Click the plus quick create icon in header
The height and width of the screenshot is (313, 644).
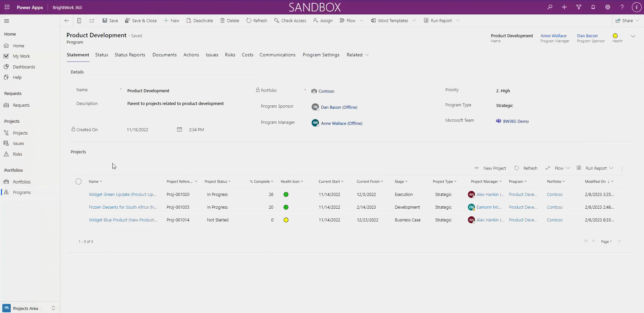pyautogui.click(x=564, y=7)
